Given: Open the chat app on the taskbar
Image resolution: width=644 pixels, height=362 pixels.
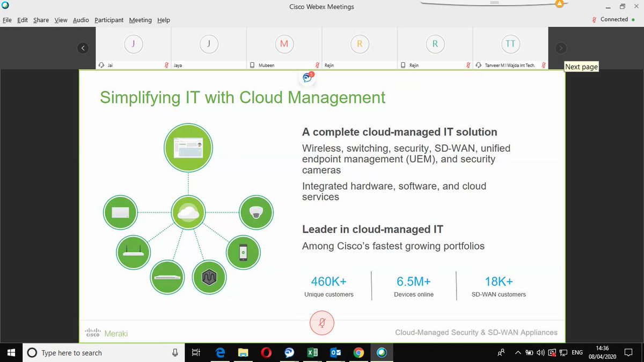Looking at the screenshot, I should pos(289,352).
